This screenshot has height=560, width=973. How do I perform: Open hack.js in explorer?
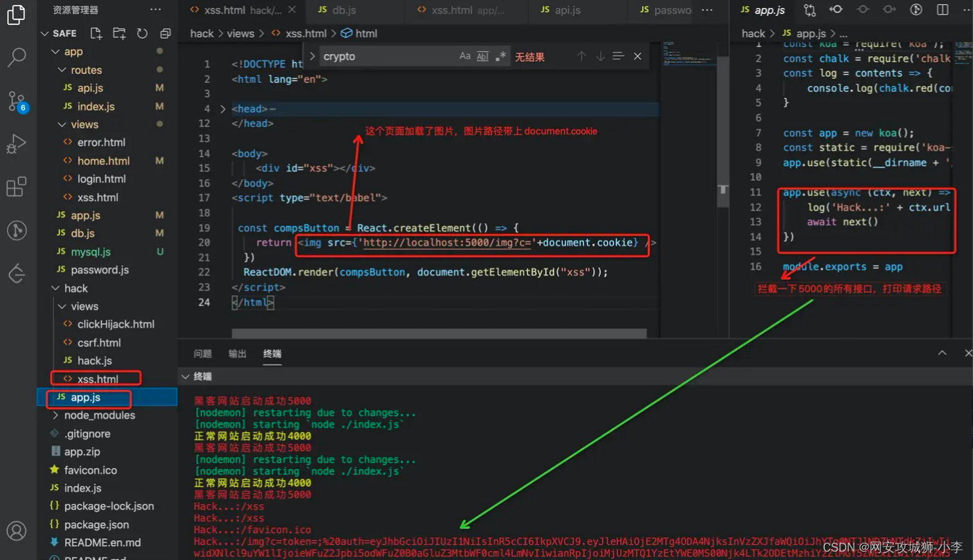pos(95,361)
